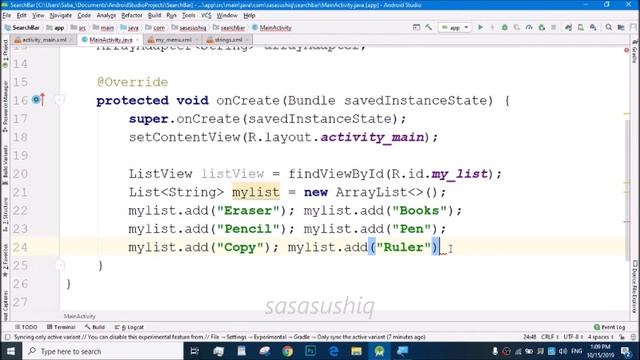
Task: Open the Project tool window on left edge
Action: point(5,54)
